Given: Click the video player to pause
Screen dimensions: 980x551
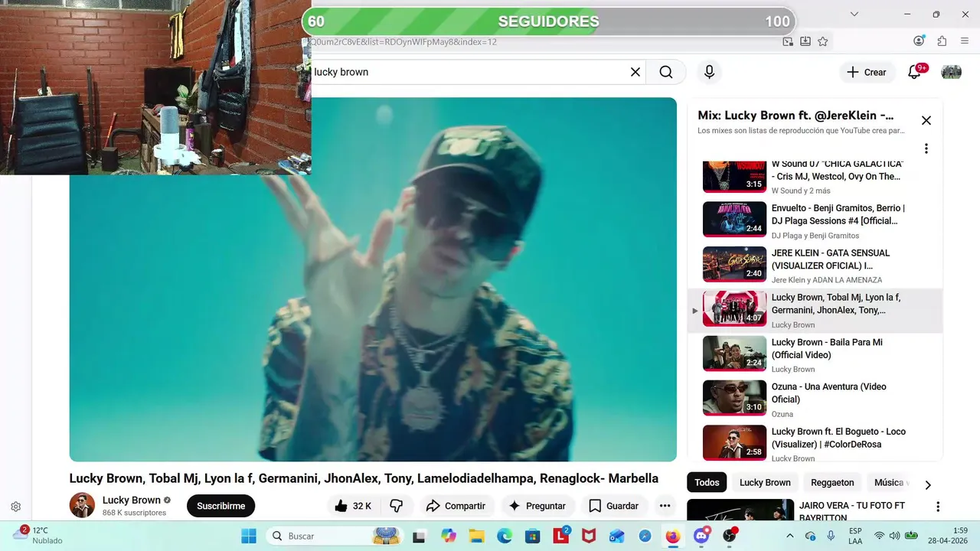Looking at the screenshot, I should coord(373,279).
